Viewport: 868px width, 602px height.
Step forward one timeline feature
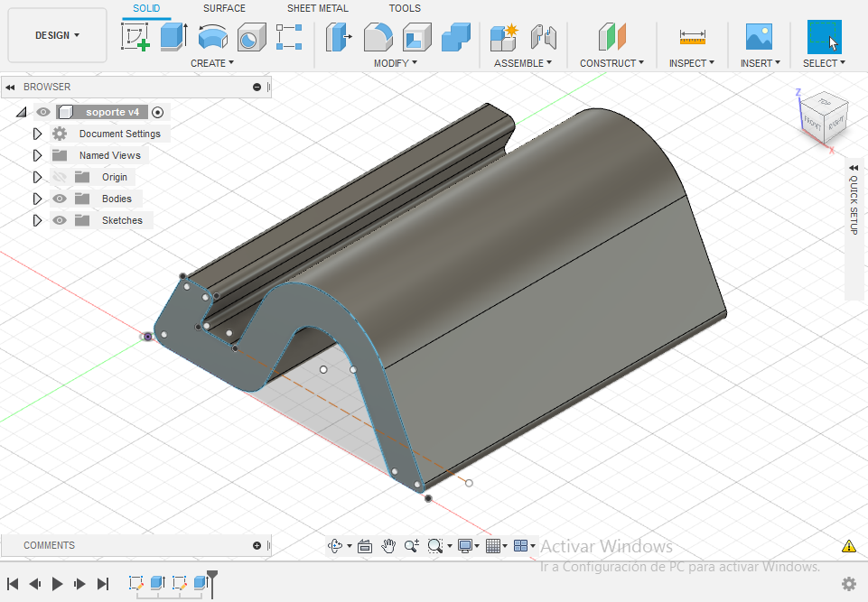coord(79,584)
